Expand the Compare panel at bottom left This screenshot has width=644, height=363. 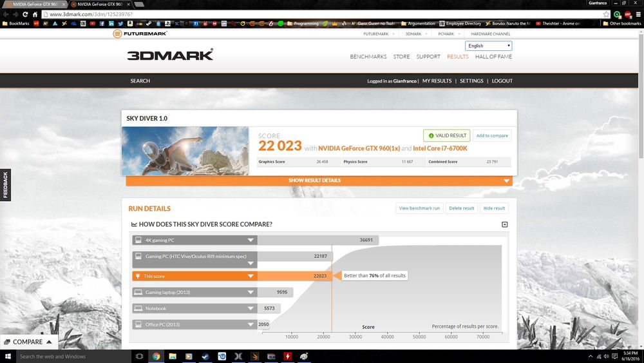click(28, 342)
